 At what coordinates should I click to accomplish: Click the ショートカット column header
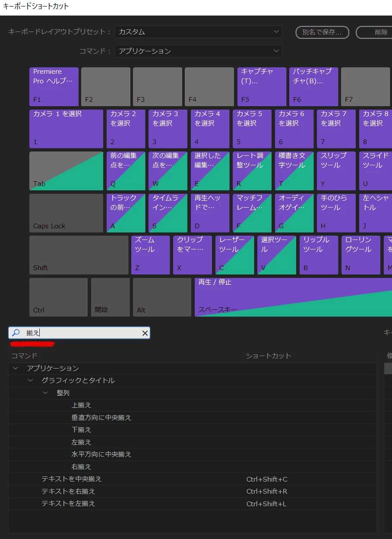269,356
